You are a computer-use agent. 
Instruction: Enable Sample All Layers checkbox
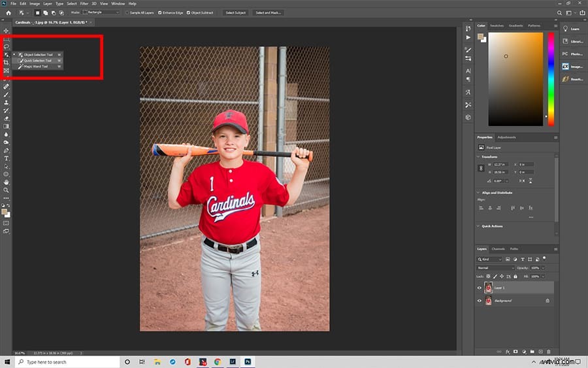tap(127, 13)
